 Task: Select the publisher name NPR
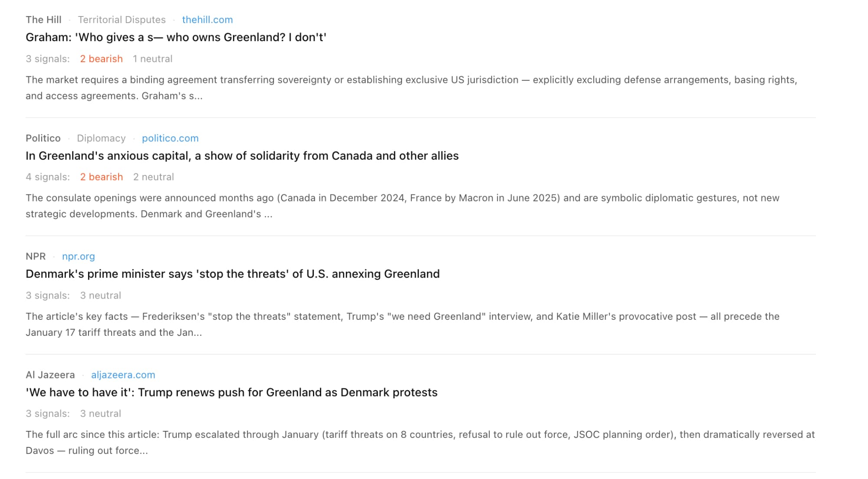pos(36,256)
